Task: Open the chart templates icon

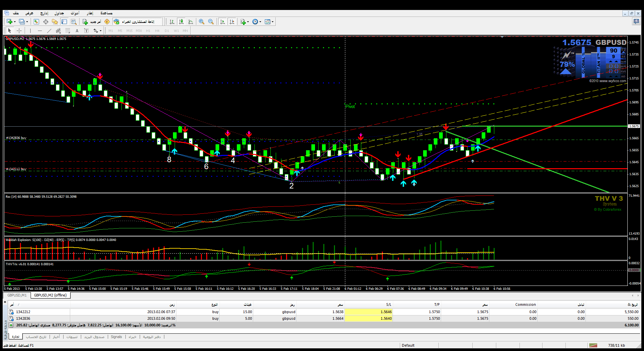Action: tap(267, 22)
